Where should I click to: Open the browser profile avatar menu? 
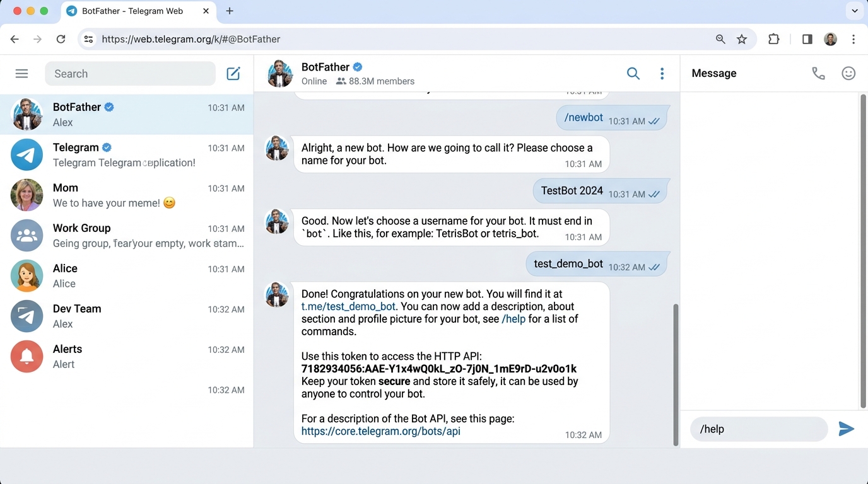click(830, 38)
